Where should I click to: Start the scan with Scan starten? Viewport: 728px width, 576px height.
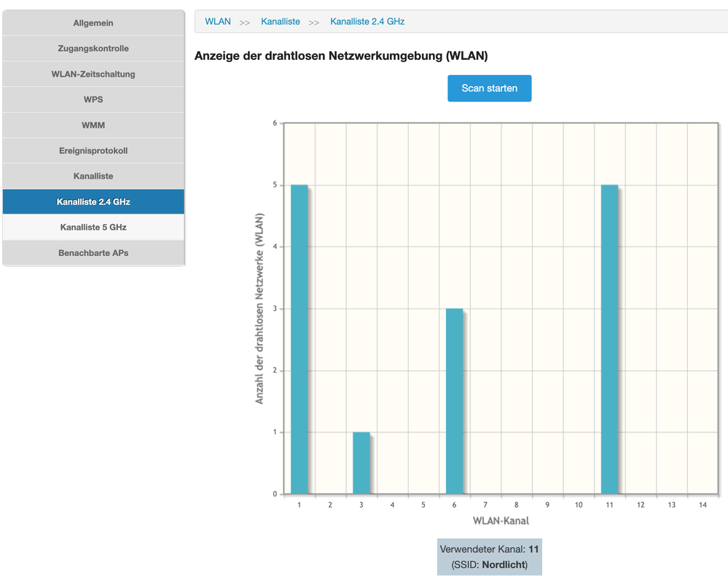click(x=490, y=88)
